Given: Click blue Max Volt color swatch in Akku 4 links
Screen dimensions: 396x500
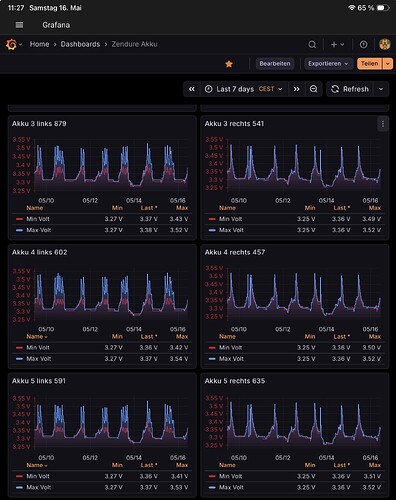Looking at the screenshot, I should [19, 359].
